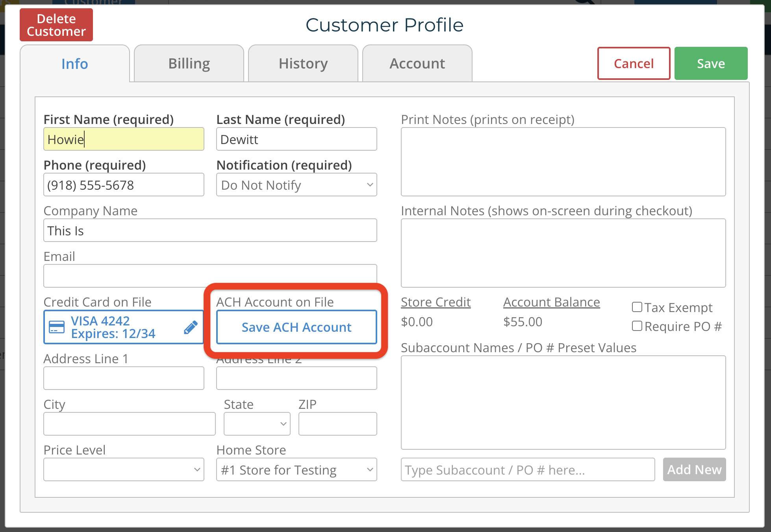Click the Cancel button

point(633,64)
